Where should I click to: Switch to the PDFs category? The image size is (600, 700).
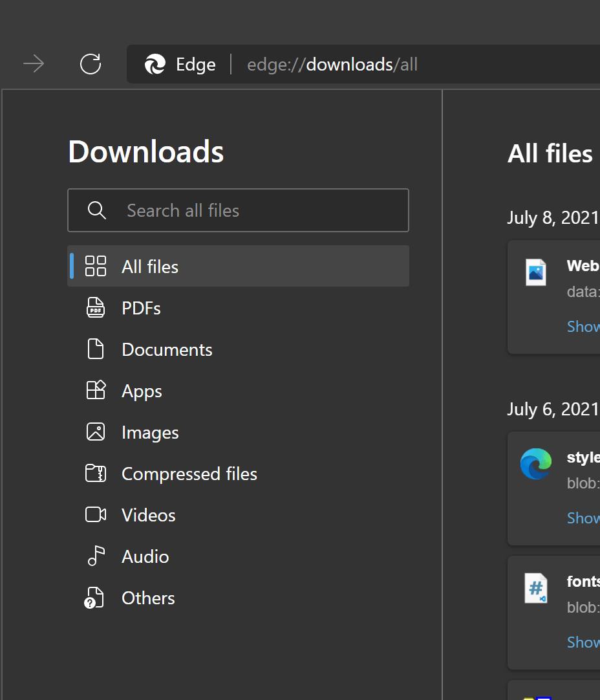click(141, 308)
